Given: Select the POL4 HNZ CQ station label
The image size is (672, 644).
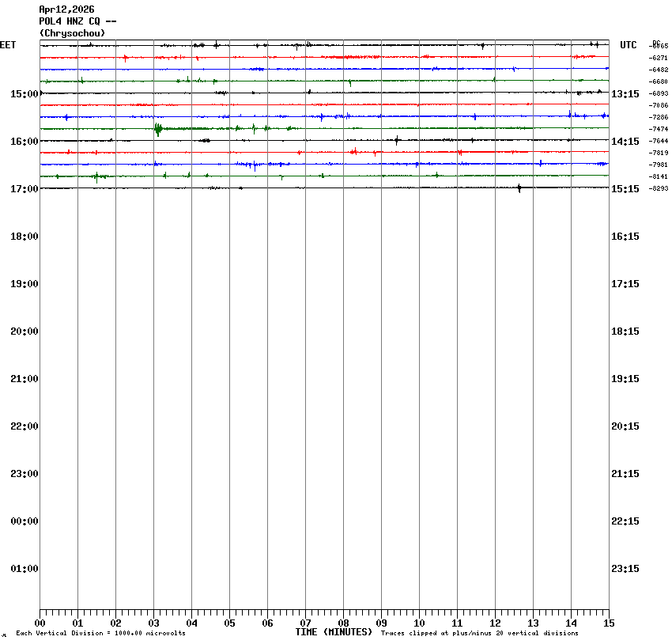Looking at the screenshot, I should 77,21.
